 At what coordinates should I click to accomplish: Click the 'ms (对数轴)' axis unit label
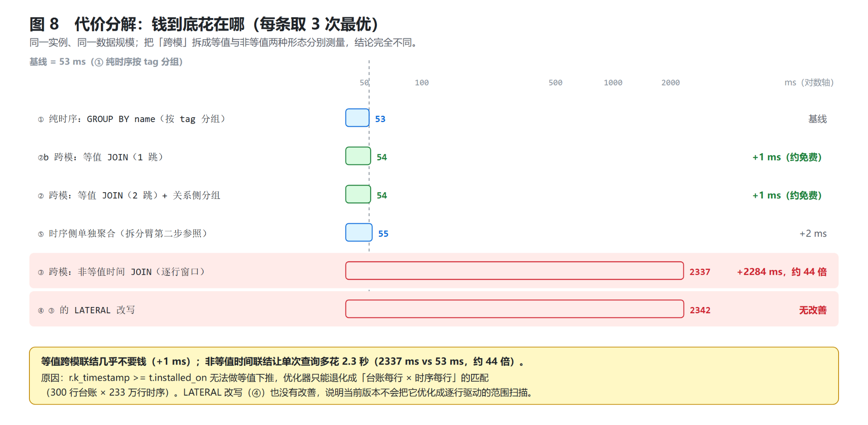click(809, 83)
